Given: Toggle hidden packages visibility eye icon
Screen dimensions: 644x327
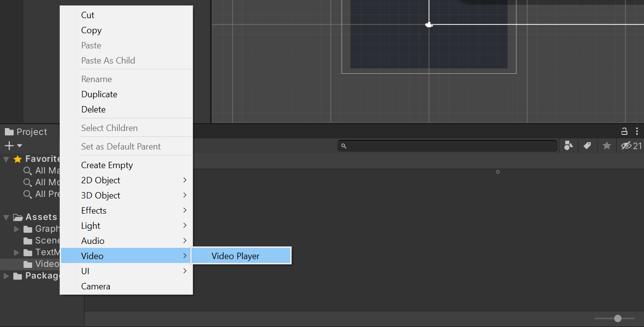Looking at the screenshot, I should pos(631,146).
